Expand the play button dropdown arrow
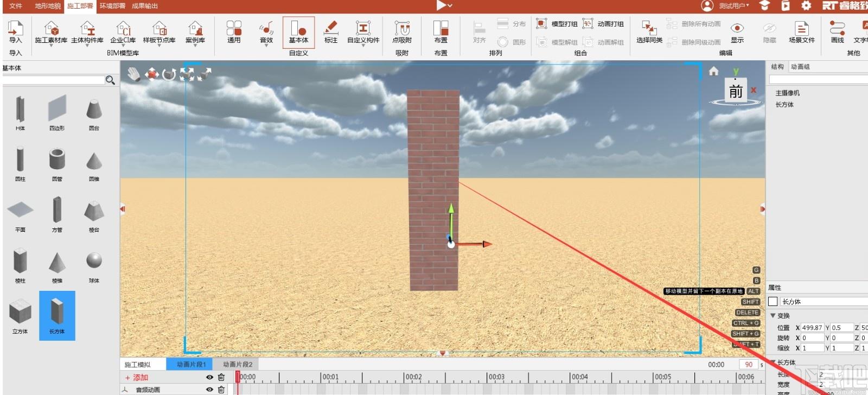 click(450, 5)
